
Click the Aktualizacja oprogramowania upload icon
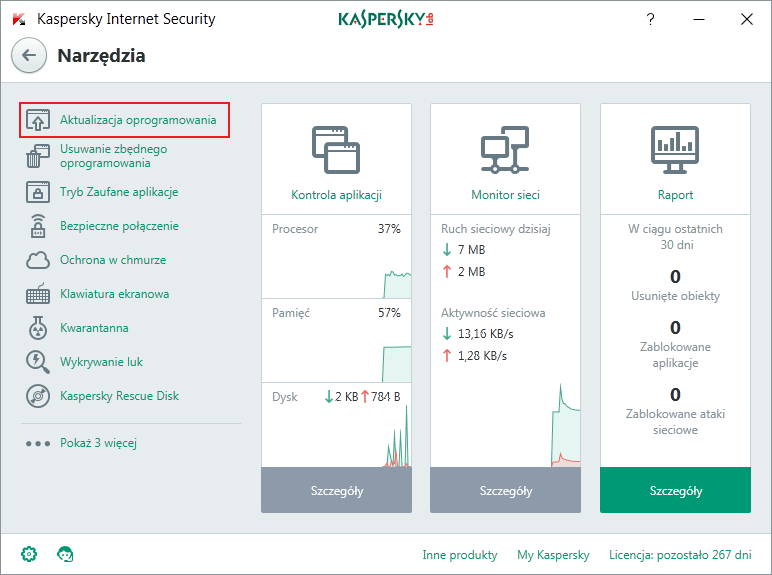38,120
